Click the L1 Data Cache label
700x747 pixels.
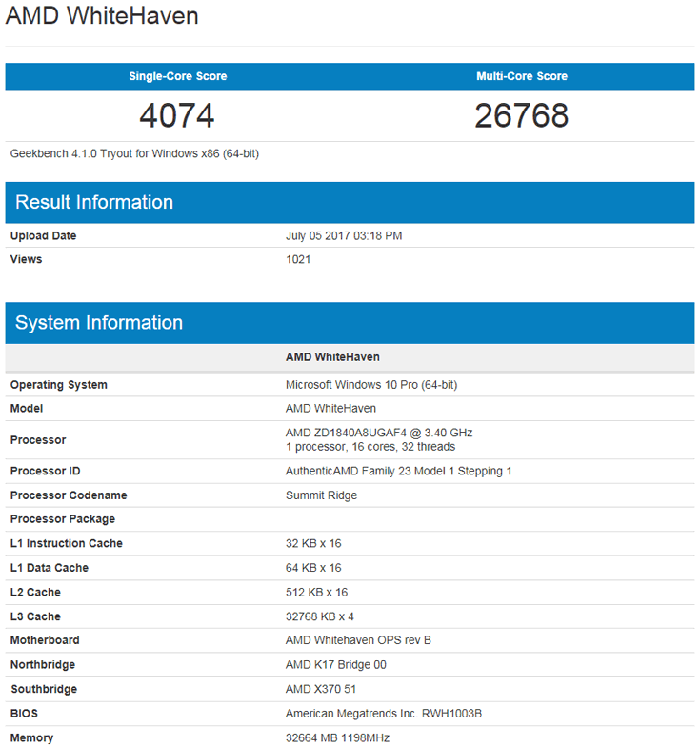coord(50,568)
